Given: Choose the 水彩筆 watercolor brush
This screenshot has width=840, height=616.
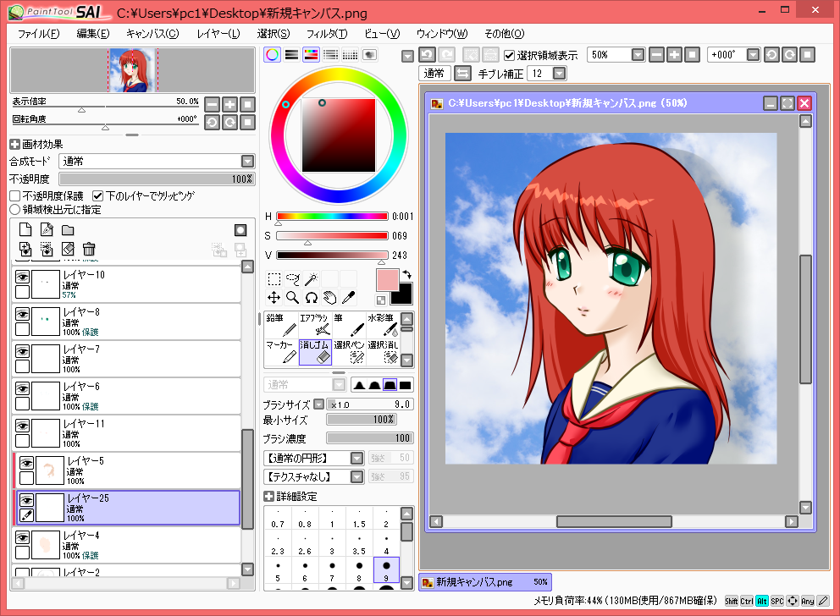Looking at the screenshot, I should (x=383, y=326).
